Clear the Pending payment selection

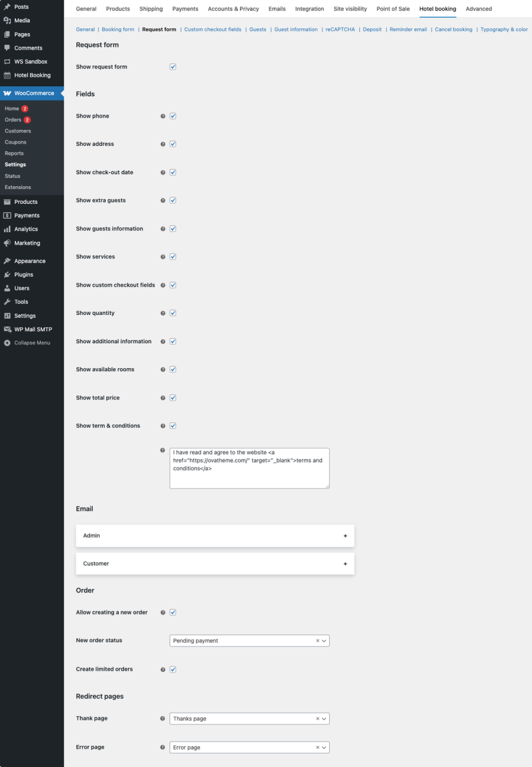click(x=317, y=641)
